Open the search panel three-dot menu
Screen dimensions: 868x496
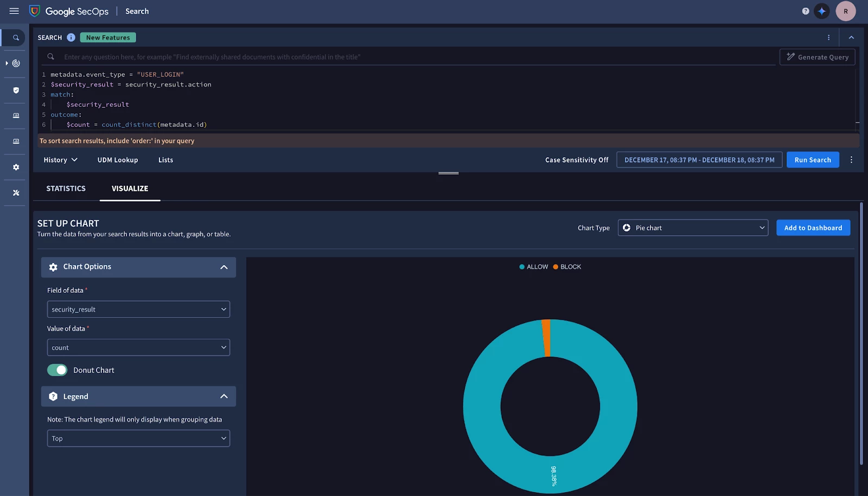click(x=828, y=37)
